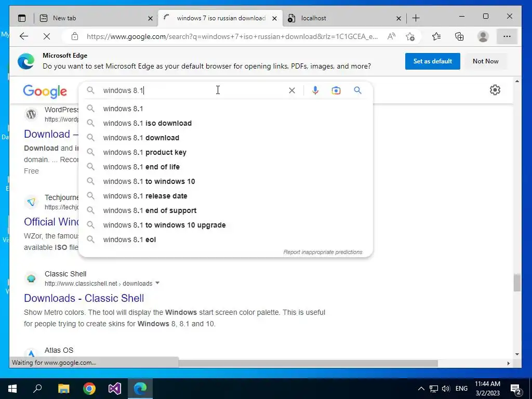The height and width of the screenshot is (399, 532).
Task: Switch to the localhost tab
Action: [x=344, y=18]
